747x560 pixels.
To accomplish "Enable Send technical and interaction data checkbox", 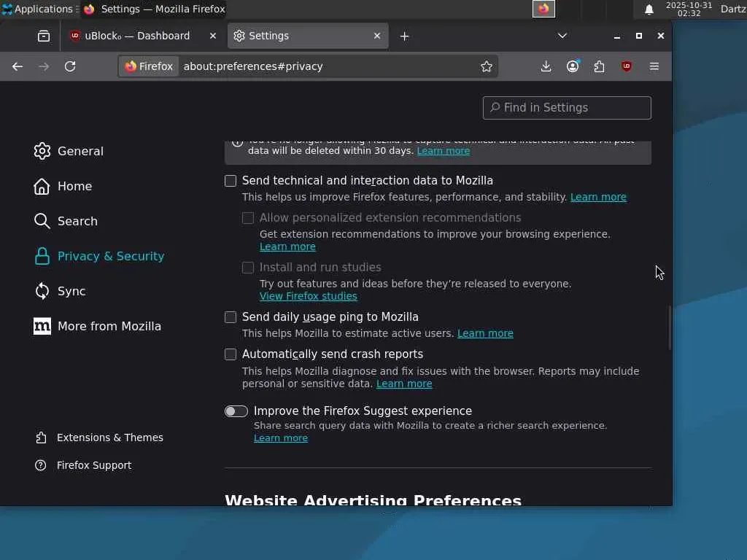I will click(231, 181).
